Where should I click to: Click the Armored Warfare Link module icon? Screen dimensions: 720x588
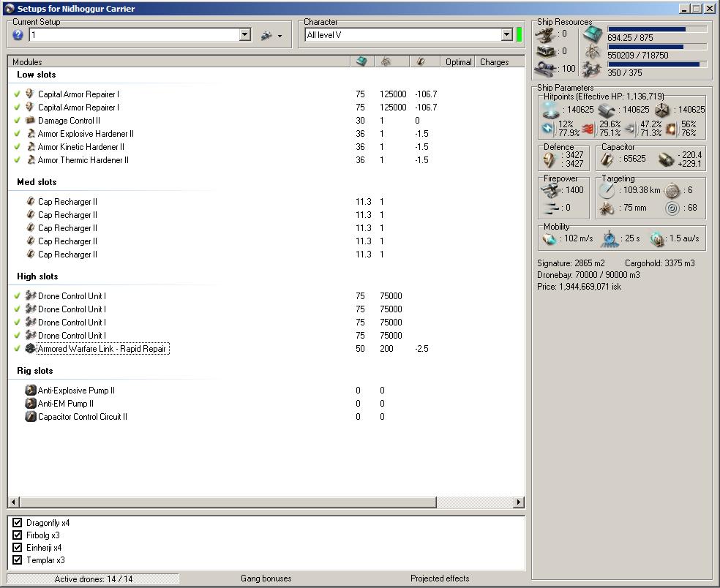click(30, 348)
